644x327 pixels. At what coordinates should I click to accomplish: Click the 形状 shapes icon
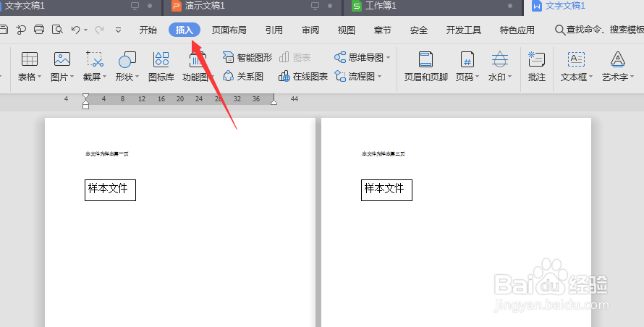[127, 59]
